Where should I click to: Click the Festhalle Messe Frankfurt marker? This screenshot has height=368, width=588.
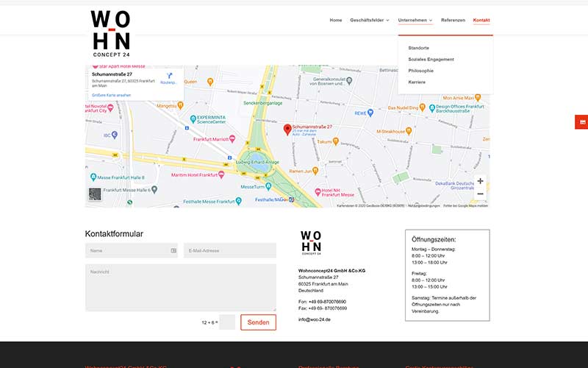(x=238, y=201)
